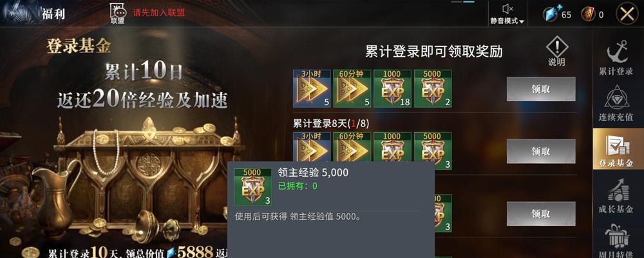The height and width of the screenshot is (258, 644).
Task: Tap the 1000 EXP item with count 18
Action: (392, 88)
